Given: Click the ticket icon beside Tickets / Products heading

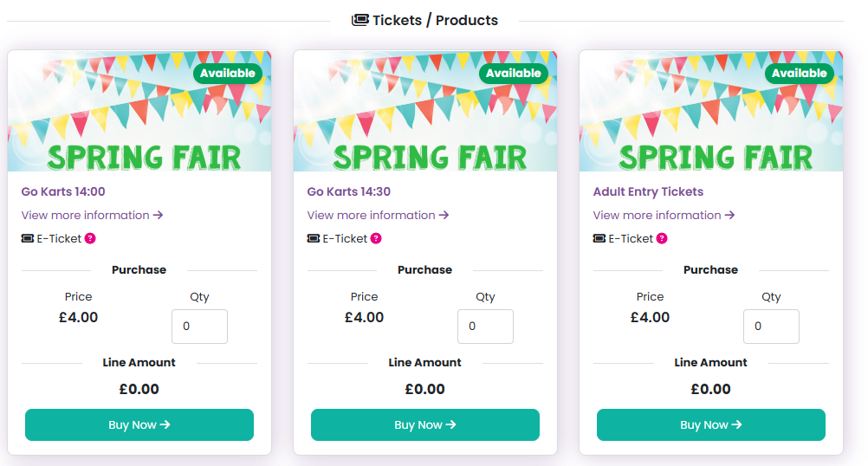Looking at the screenshot, I should point(360,20).
